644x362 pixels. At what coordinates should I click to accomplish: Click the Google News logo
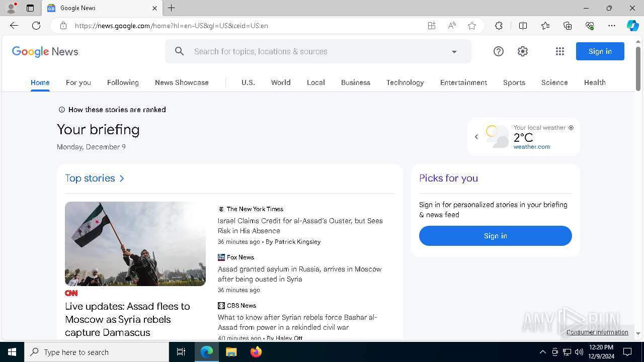[x=45, y=51]
